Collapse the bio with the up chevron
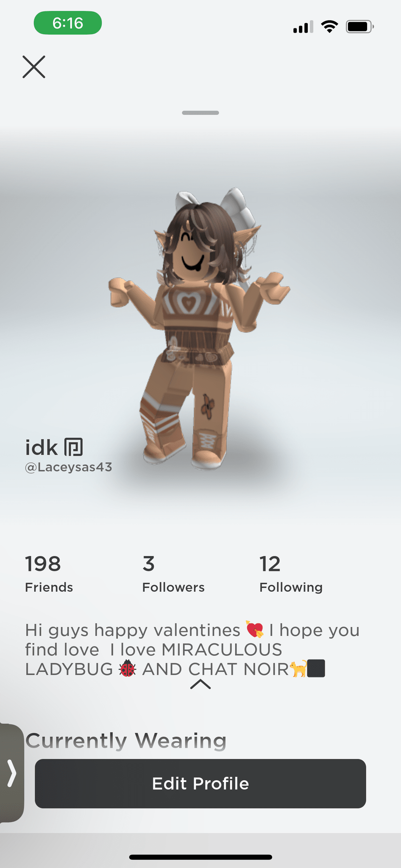This screenshot has height=868, width=401. point(200,684)
